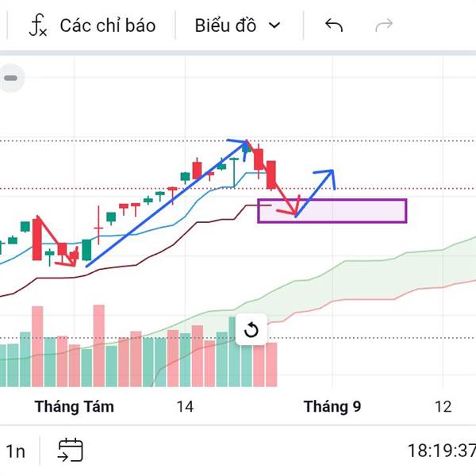This screenshot has width=476, height=476.
Task: Click the Tháng Tám time axis label
Action: coord(75,406)
